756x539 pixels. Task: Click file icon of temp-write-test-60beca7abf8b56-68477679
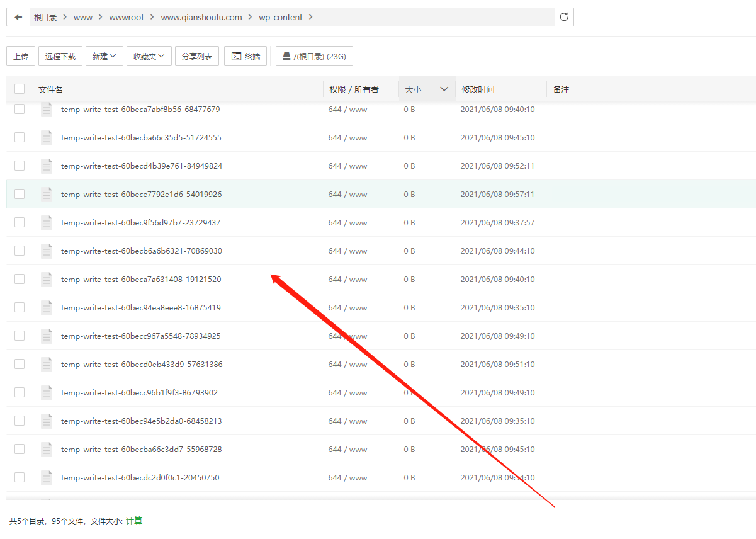tap(47, 110)
